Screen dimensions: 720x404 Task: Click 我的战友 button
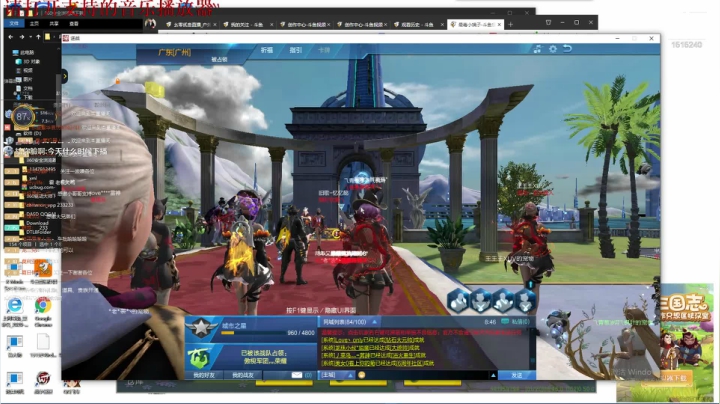coord(243,375)
